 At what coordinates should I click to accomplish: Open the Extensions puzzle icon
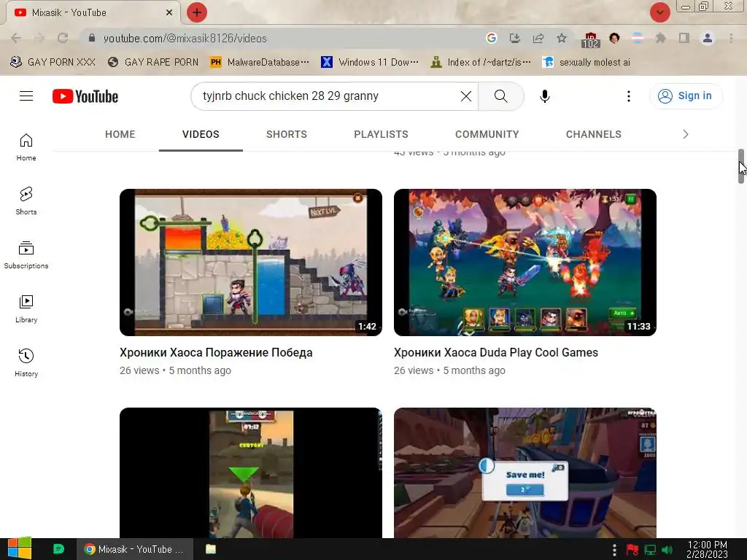[x=660, y=38]
